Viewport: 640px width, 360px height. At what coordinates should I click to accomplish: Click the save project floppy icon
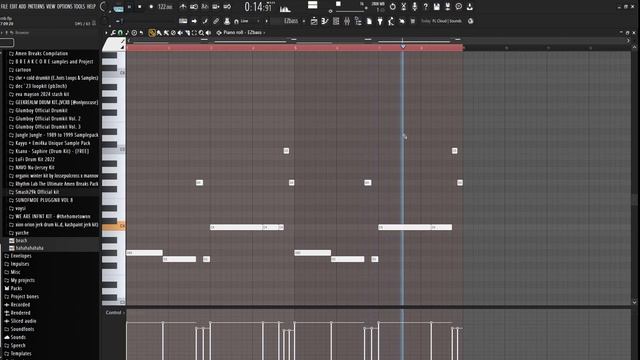pos(437,7)
